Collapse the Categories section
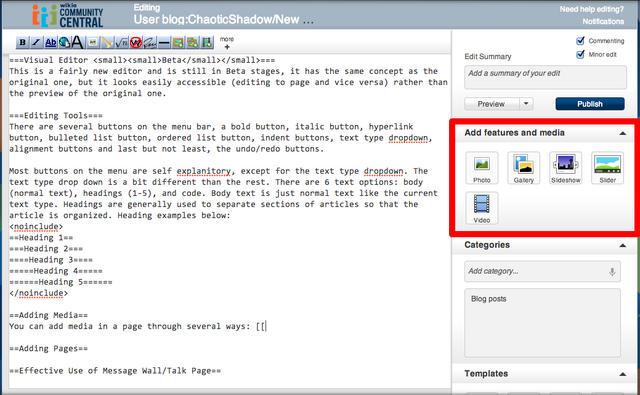This screenshot has width=640, height=395. [x=622, y=245]
